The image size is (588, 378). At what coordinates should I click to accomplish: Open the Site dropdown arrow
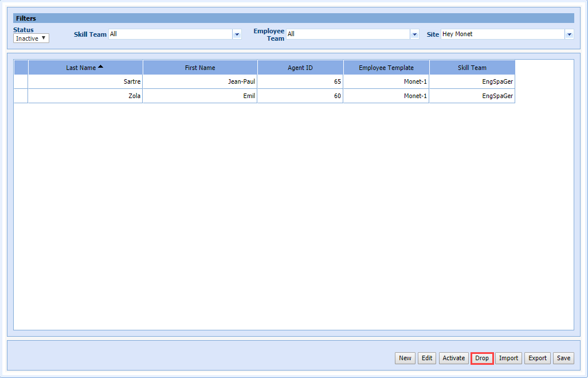pyautogui.click(x=569, y=34)
